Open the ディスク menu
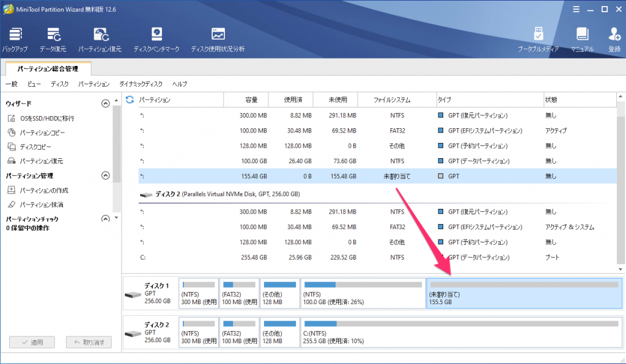Viewport: 626px width, 364px height. click(59, 84)
